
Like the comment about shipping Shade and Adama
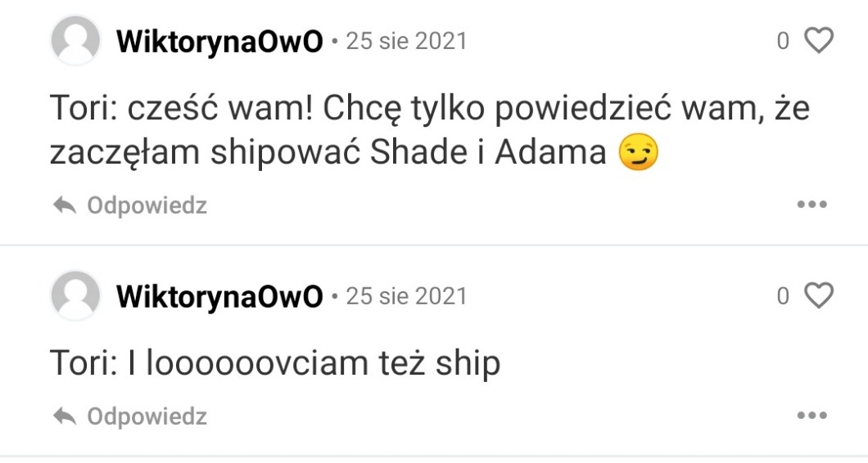click(x=818, y=41)
